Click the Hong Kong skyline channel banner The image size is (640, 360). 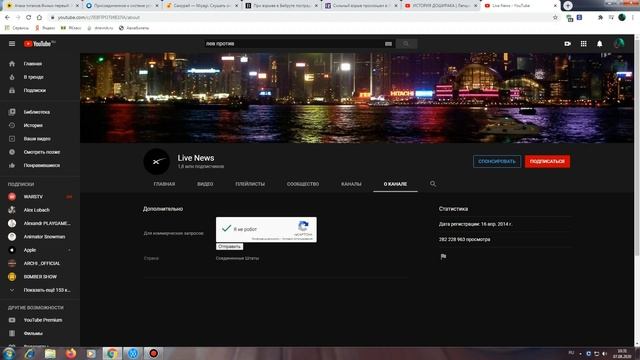coord(357,98)
